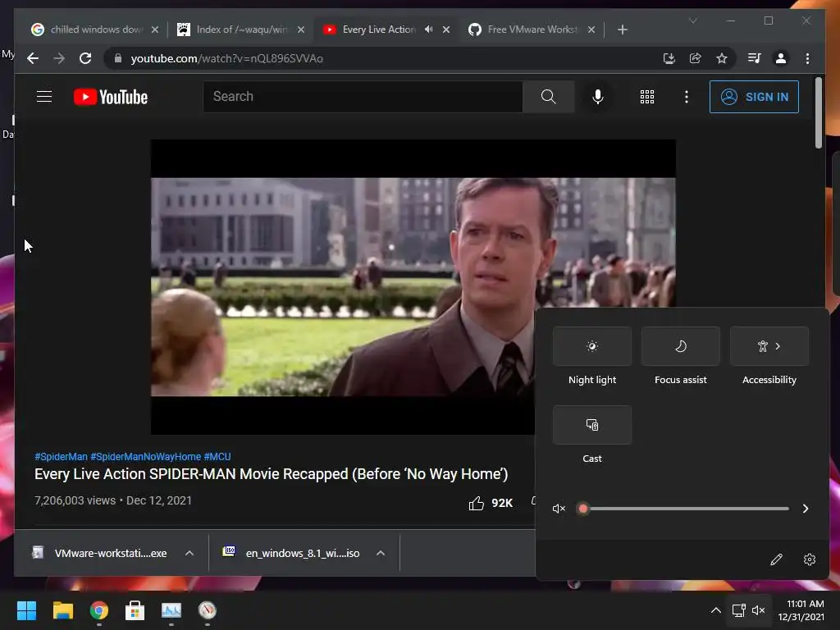The width and height of the screenshot is (840, 630).
Task: Click the volume slider thumb
Action: [583, 509]
